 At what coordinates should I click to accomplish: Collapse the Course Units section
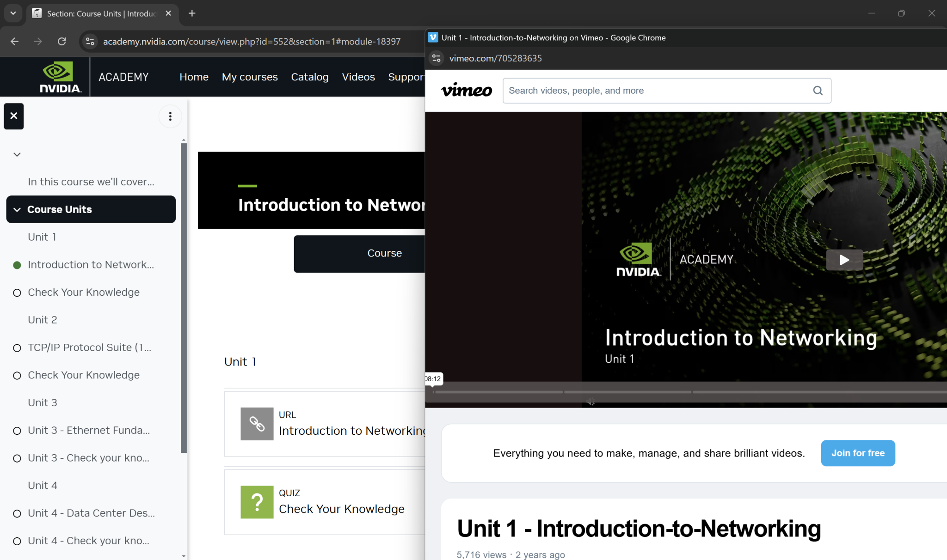click(17, 209)
